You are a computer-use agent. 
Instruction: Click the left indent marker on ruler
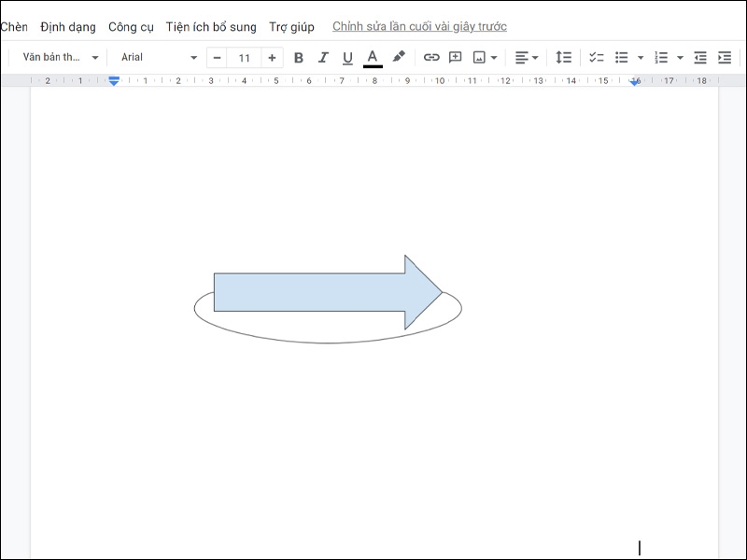[113, 81]
